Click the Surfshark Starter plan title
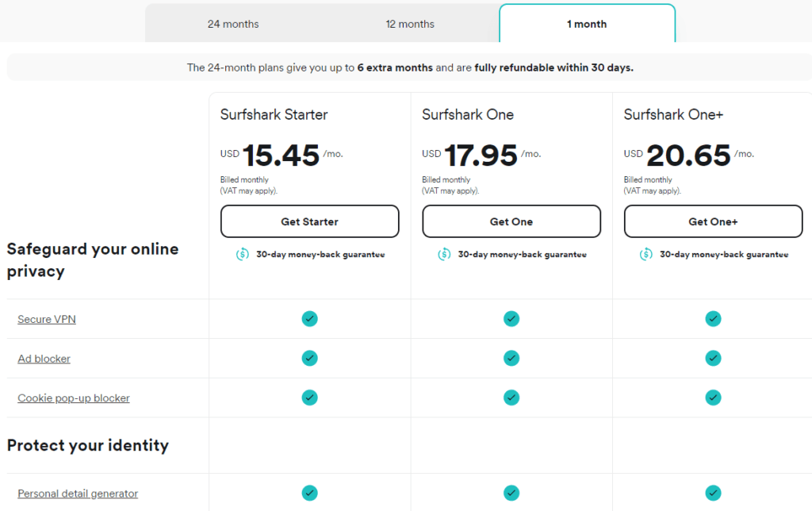Viewport: 812px width, 511px height. (274, 114)
